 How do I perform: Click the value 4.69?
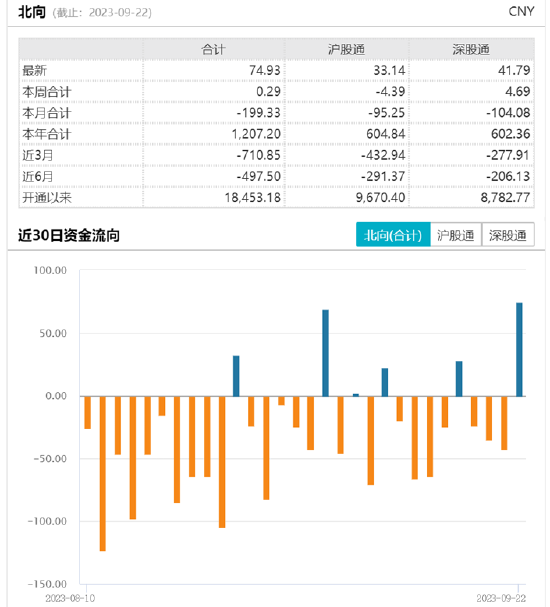(x=517, y=92)
